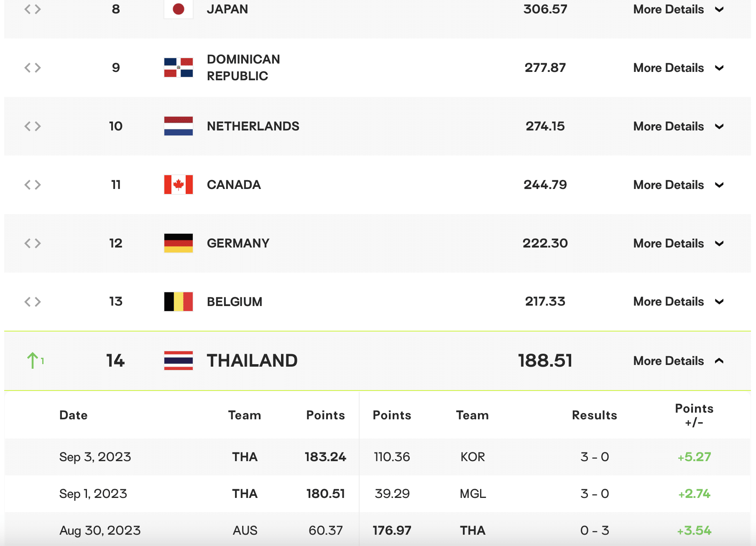
Task: Click the Netherlands flag icon
Action: [x=179, y=126]
